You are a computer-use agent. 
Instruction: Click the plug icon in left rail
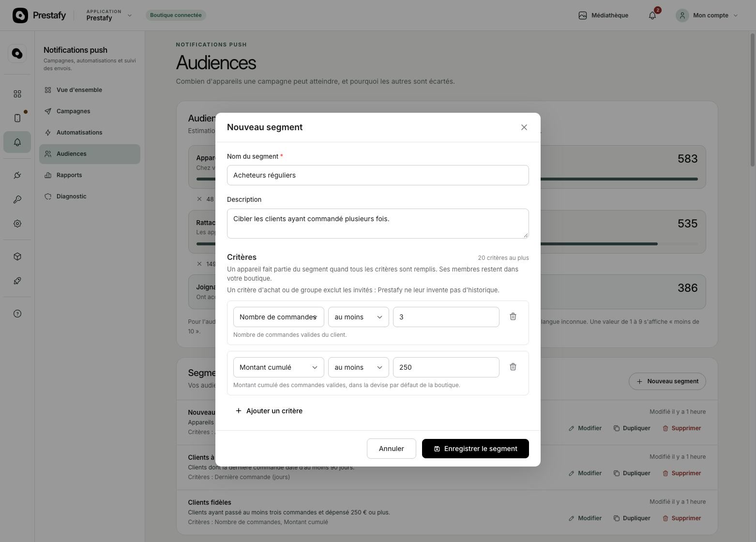pyautogui.click(x=17, y=175)
